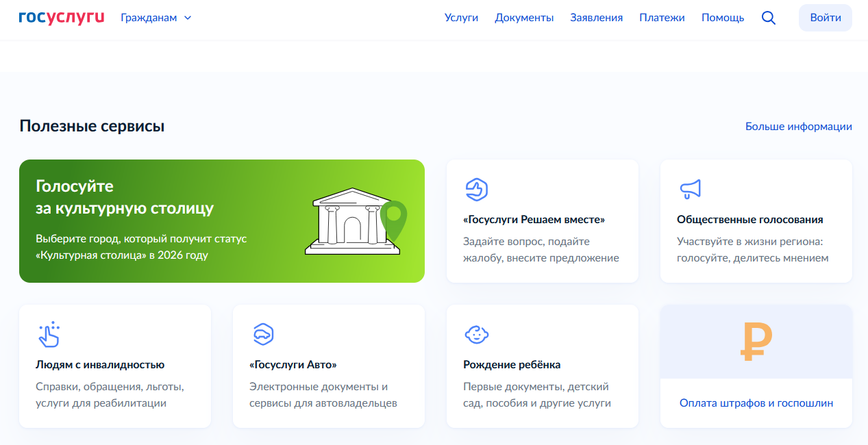The image size is (868, 445).
Task: Click the megaphone voting icon
Action: [x=690, y=189]
